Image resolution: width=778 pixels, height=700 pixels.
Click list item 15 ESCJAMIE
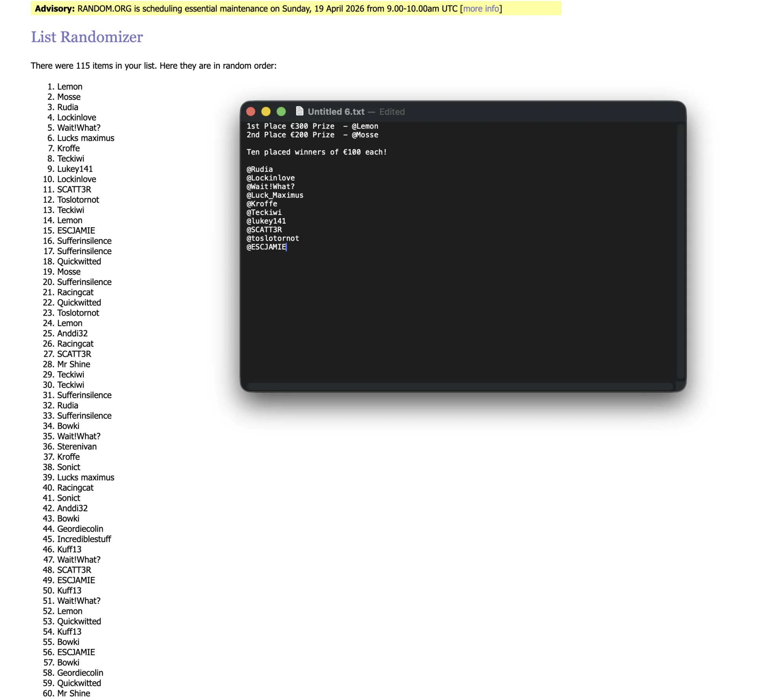click(76, 231)
